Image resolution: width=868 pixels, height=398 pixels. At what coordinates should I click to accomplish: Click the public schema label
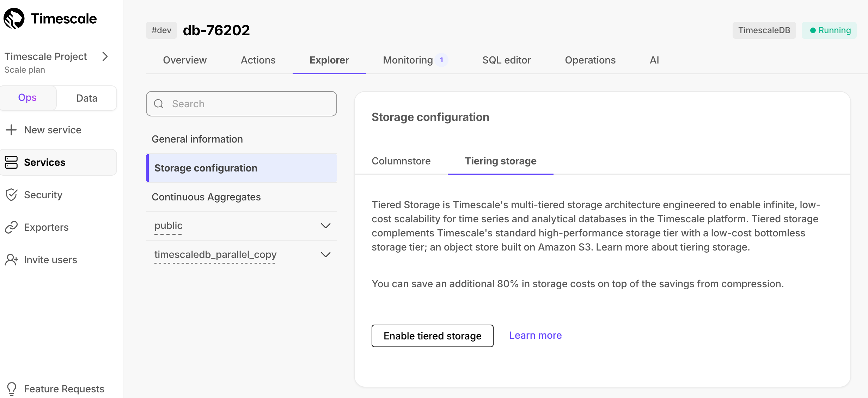(169, 226)
